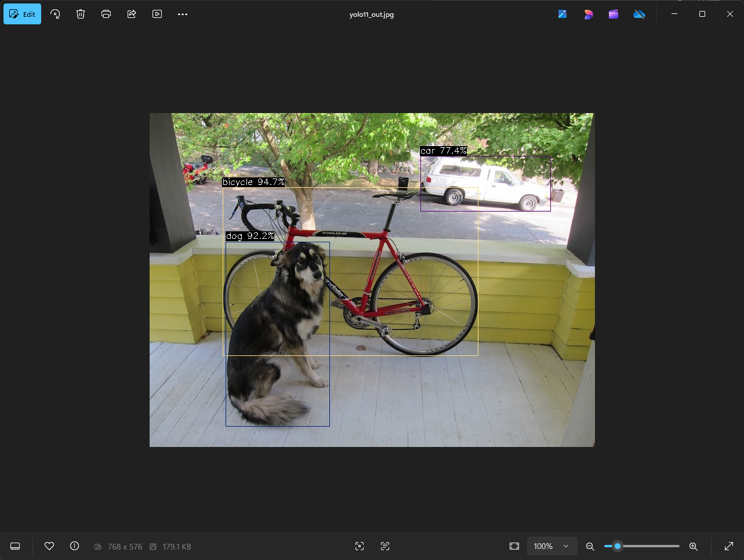Viewport: 744px width, 560px height.
Task: Zoom out using the minus magnifier
Action: 590,546
